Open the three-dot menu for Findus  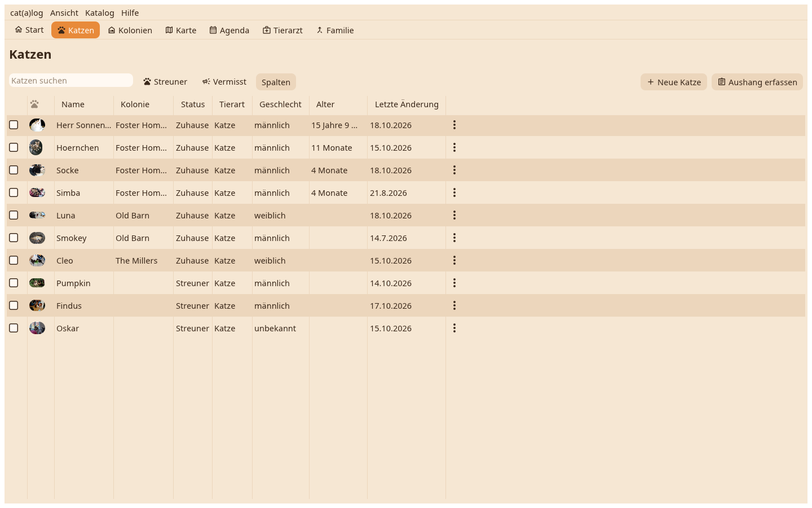(x=454, y=305)
